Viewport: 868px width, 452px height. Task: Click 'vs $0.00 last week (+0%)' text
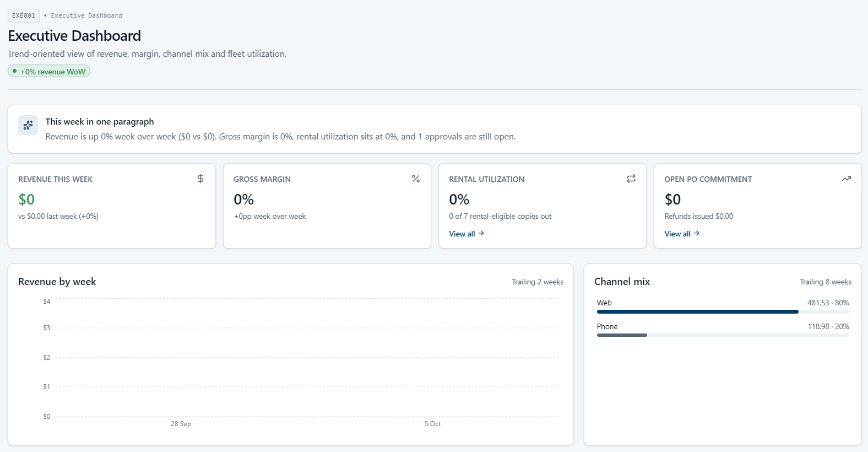[x=58, y=216]
